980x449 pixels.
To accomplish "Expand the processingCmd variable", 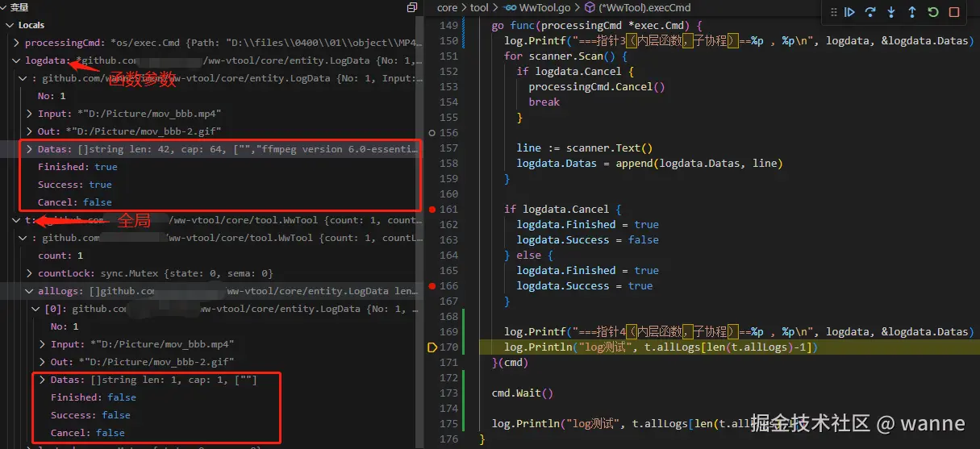I will pos(18,43).
